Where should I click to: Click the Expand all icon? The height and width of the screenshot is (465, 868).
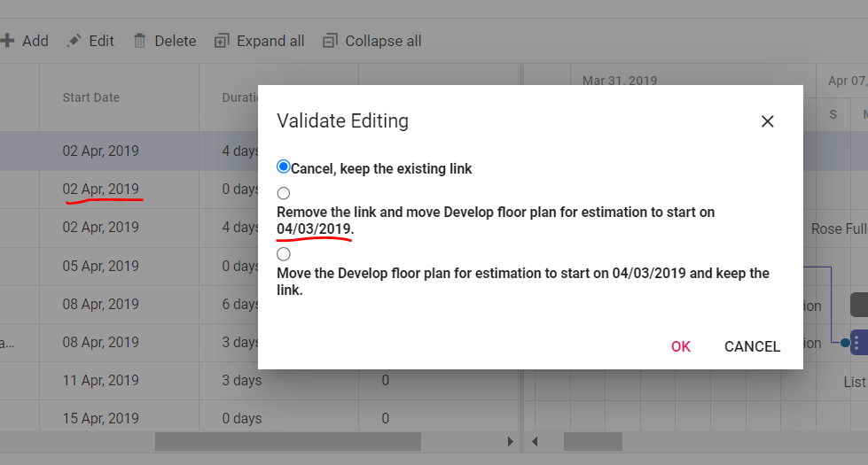click(221, 41)
